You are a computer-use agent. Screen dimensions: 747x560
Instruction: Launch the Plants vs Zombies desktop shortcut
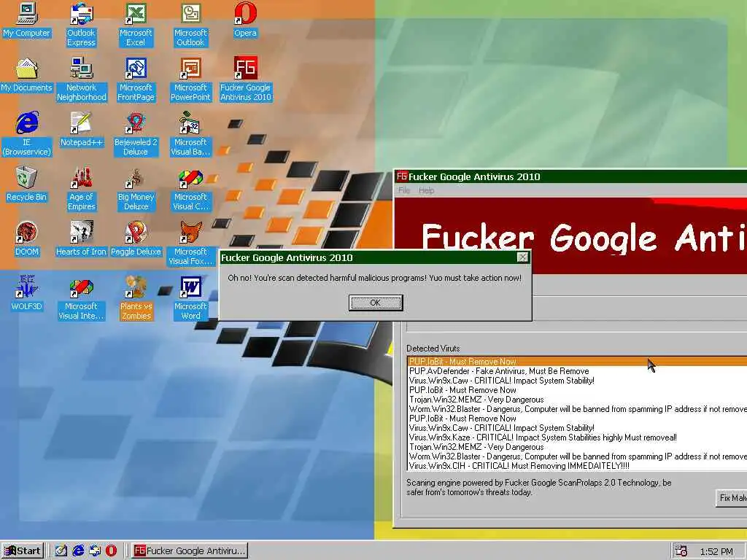pyautogui.click(x=136, y=297)
